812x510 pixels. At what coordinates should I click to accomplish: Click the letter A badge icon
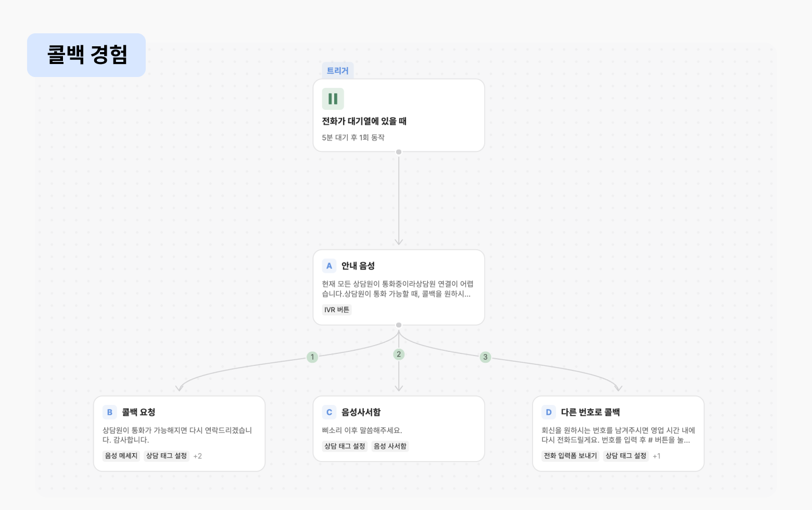pos(329,266)
